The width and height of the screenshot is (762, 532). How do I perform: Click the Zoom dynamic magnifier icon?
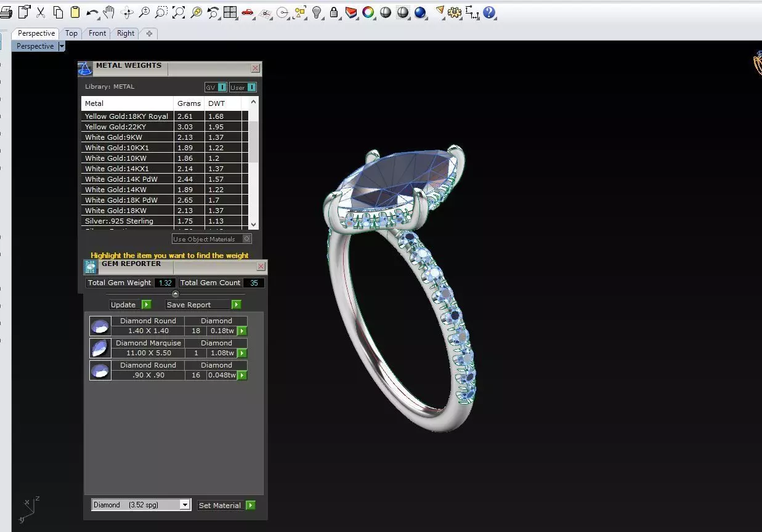coord(144,12)
